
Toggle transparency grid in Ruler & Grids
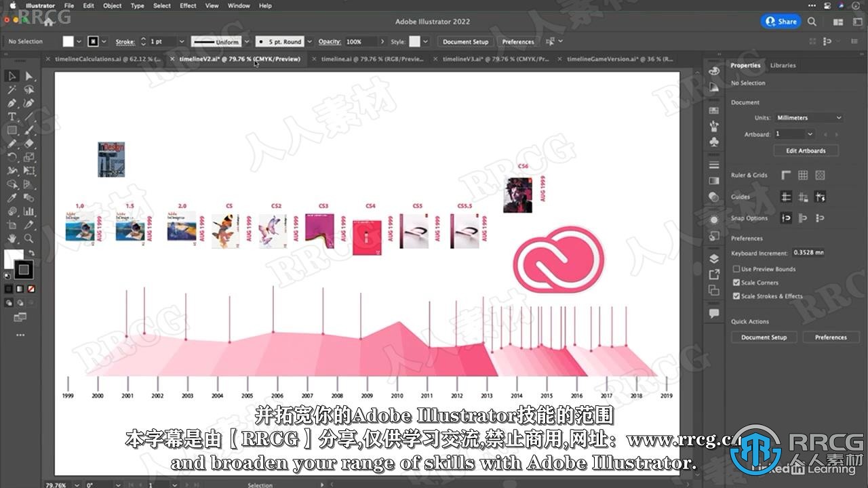click(820, 175)
